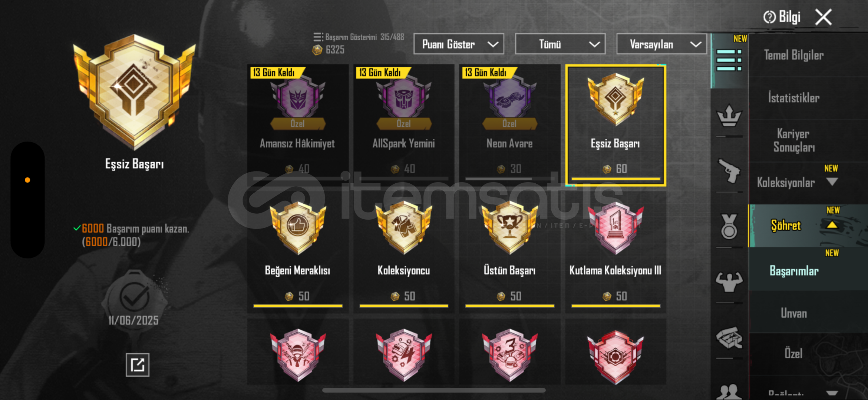The image size is (868, 400).
Task: Select the pistol weapon sidebar icon
Action: 729,171
